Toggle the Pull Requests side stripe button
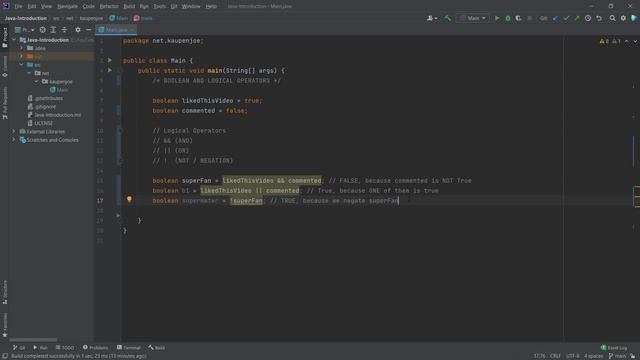Screen dimensions: 640x360 [5, 103]
